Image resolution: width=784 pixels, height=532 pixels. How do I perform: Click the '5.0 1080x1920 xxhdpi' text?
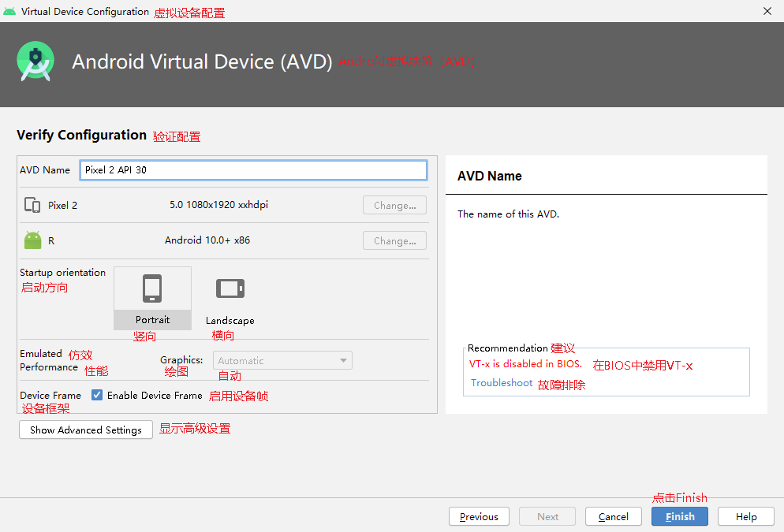tap(218, 205)
